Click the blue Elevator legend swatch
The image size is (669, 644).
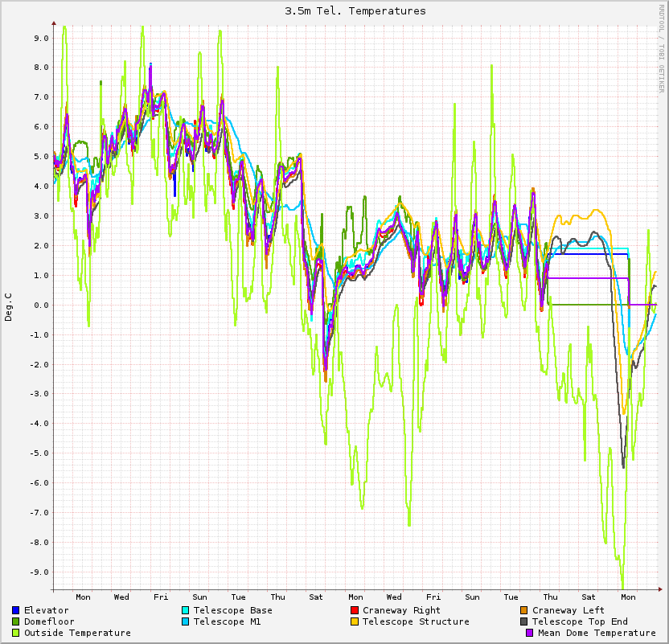click(x=16, y=610)
